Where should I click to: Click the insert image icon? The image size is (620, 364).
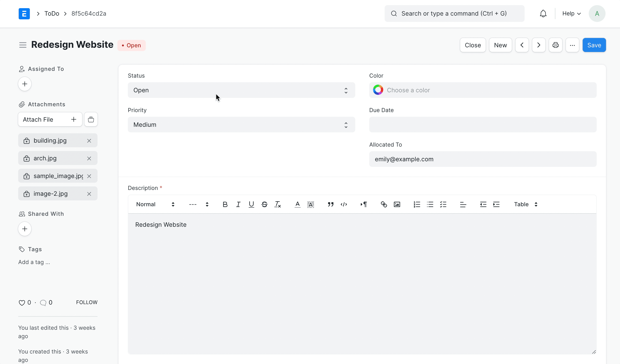pyautogui.click(x=397, y=204)
